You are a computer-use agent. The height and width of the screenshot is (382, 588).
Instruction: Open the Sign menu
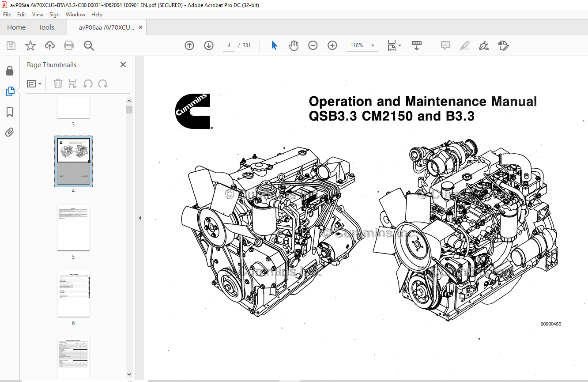(54, 15)
